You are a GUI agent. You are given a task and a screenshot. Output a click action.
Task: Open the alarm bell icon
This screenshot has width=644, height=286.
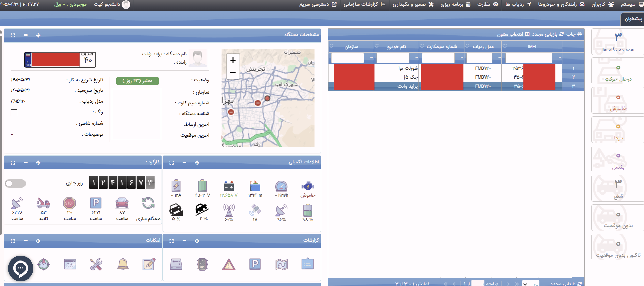123,264
